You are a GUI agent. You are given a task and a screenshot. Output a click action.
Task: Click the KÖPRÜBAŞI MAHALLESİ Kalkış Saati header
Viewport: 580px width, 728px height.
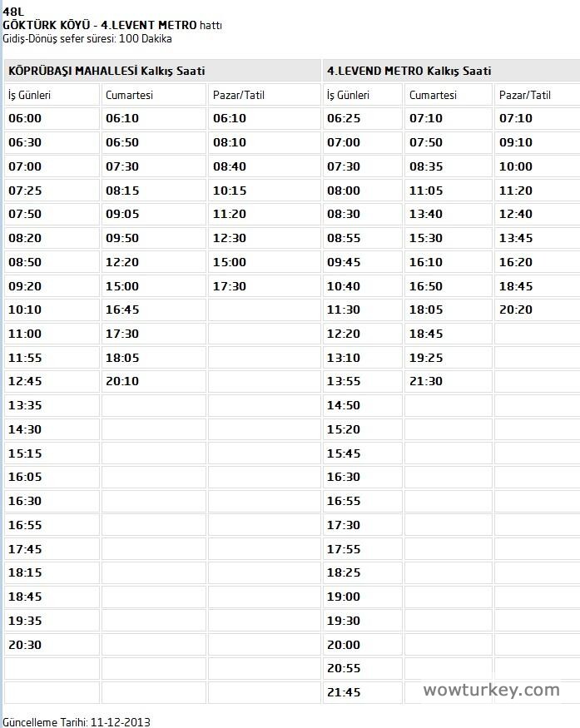[x=107, y=72]
